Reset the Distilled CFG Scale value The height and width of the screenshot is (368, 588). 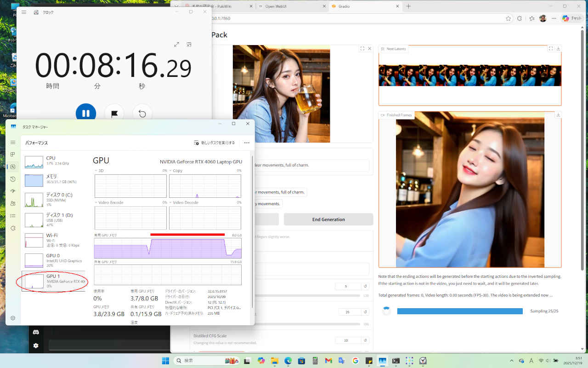pos(365,340)
